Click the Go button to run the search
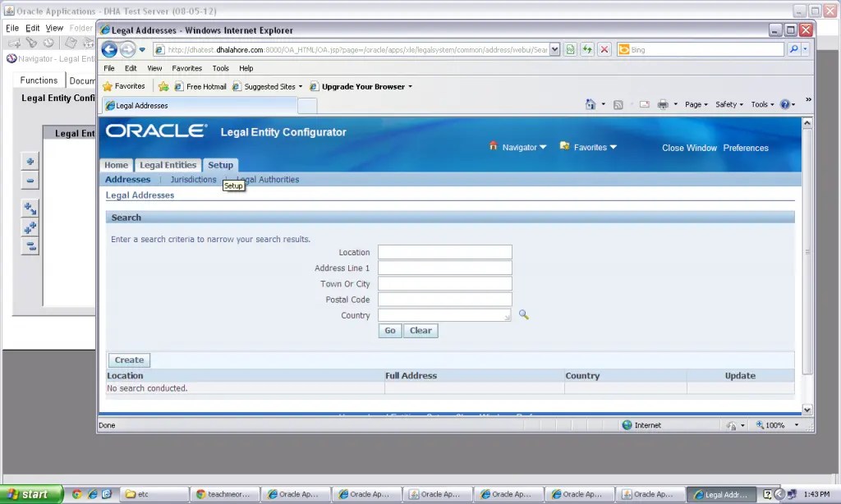 click(389, 330)
